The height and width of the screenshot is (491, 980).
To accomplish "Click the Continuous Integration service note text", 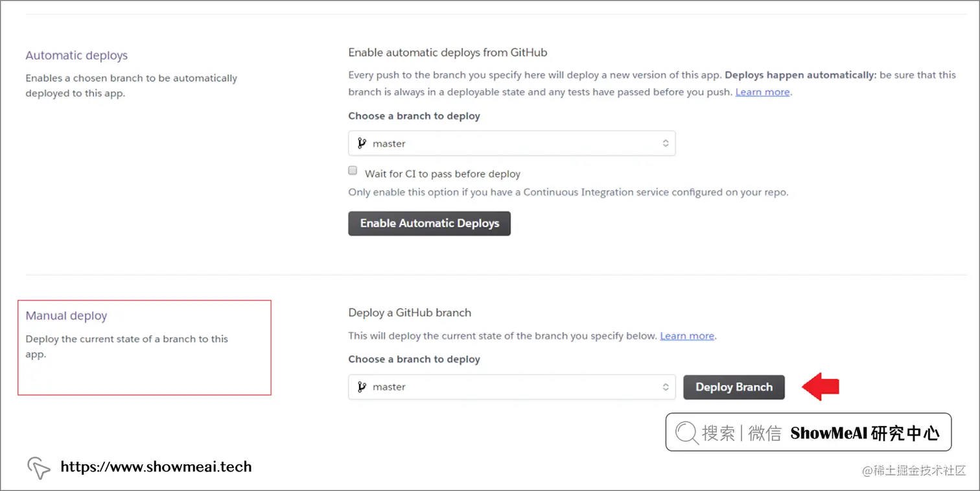I will click(x=568, y=193).
